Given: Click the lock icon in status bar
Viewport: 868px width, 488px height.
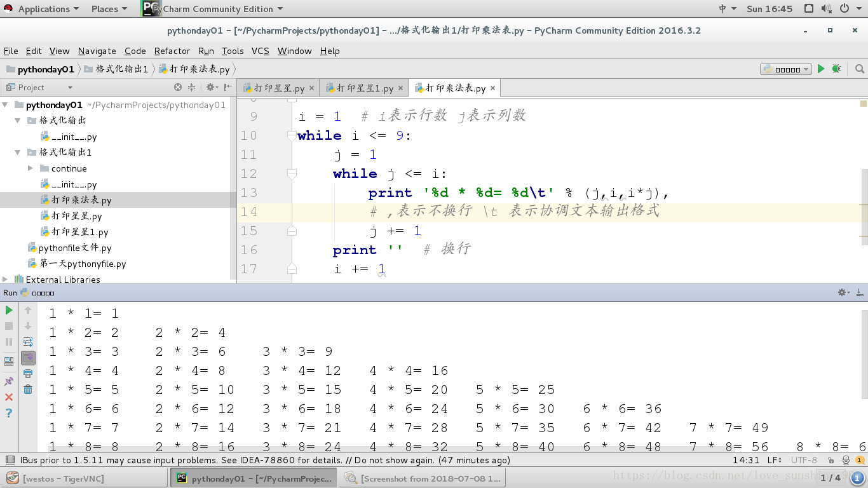Looking at the screenshot, I should point(832,460).
